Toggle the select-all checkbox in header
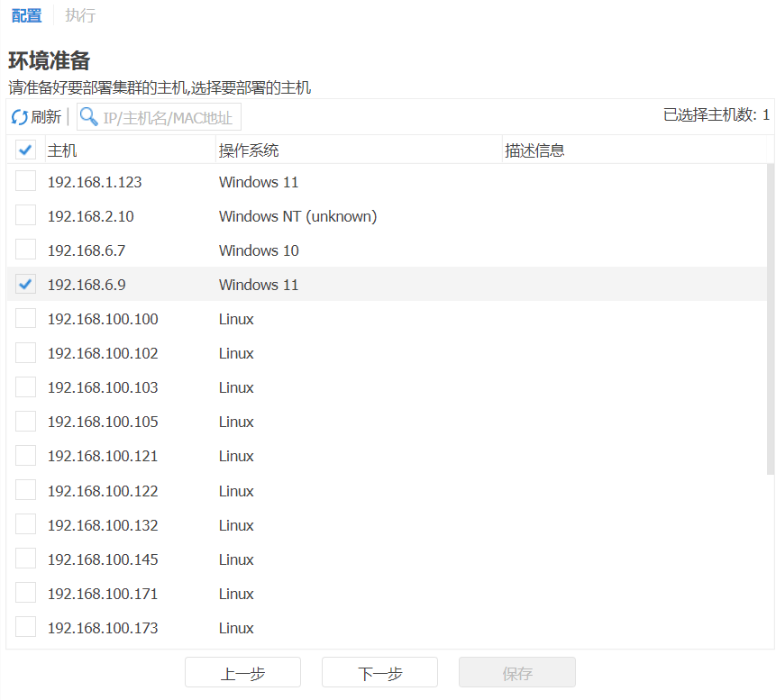The width and height of the screenshot is (776, 700). coord(26,150)
